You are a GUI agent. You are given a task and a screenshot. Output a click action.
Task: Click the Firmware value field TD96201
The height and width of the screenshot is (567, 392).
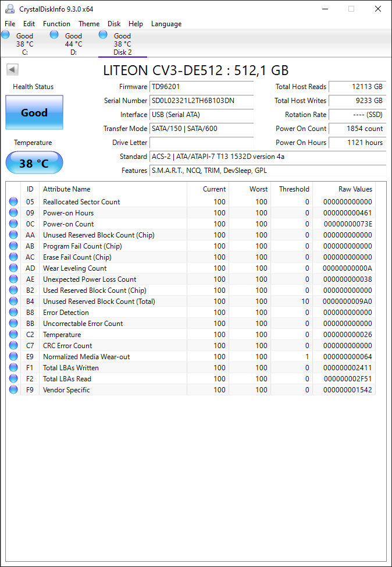tap(202, 87)
